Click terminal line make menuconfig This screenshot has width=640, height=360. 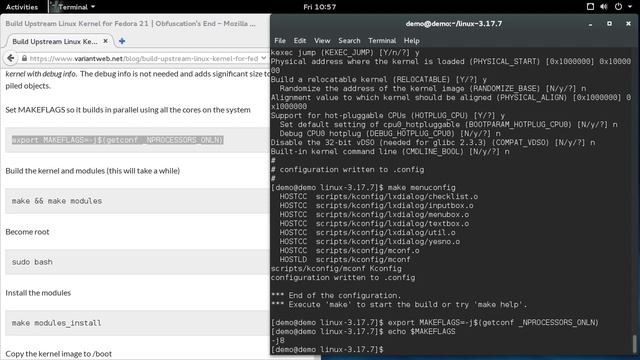coord(363,188)
